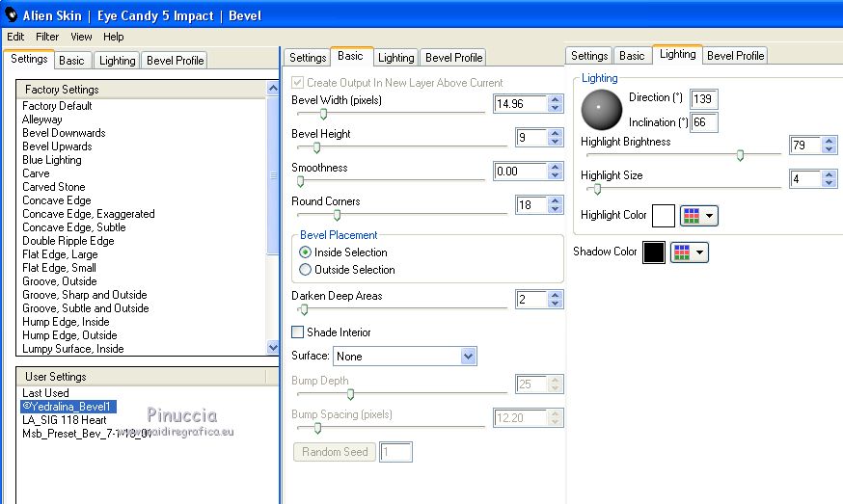Viewport: 843px width, 504px height.
Task: Select the ©Yedralina_Bevel1 user preset
Action: (x=68, y=407)
